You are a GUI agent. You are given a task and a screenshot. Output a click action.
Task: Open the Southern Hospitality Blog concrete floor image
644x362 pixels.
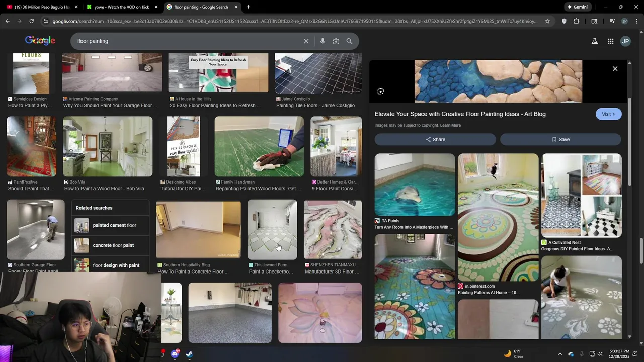198,230
